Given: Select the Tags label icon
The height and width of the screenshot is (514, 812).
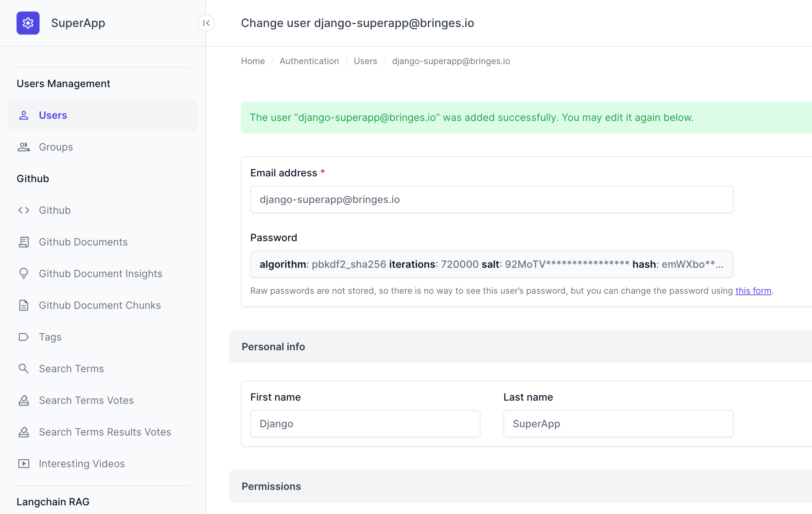Looking at the screenshot, I should 24,337.
